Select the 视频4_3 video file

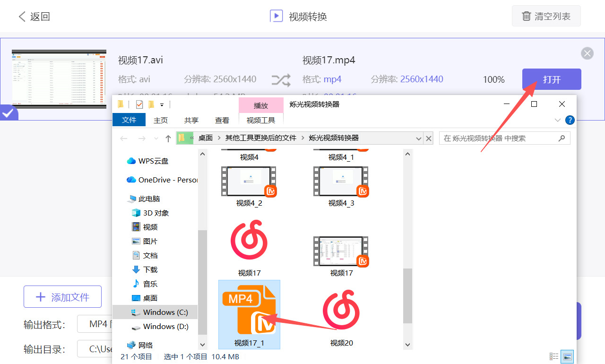coord(341,187)
